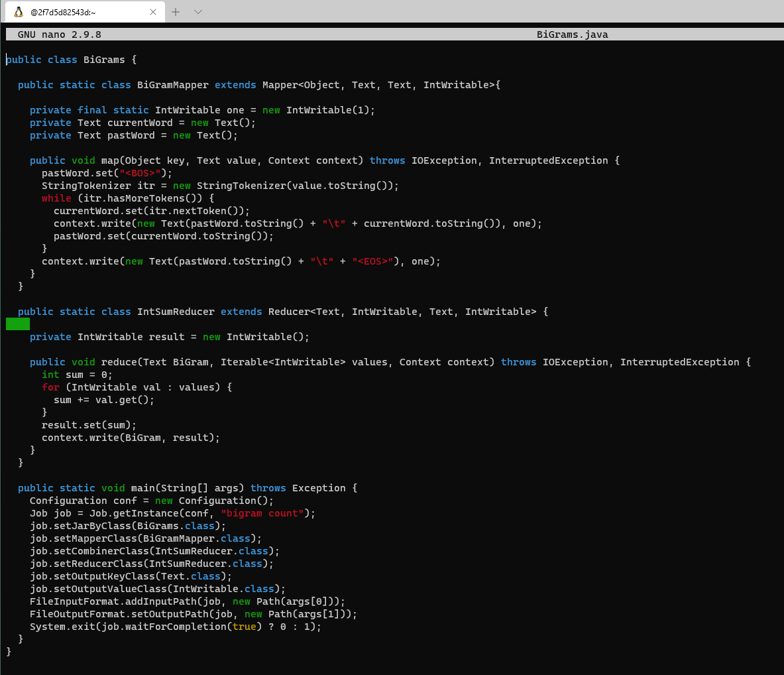Click the Linux penguin icon in tab
Viewport: 784px width, 675px height.
(19, 12)
